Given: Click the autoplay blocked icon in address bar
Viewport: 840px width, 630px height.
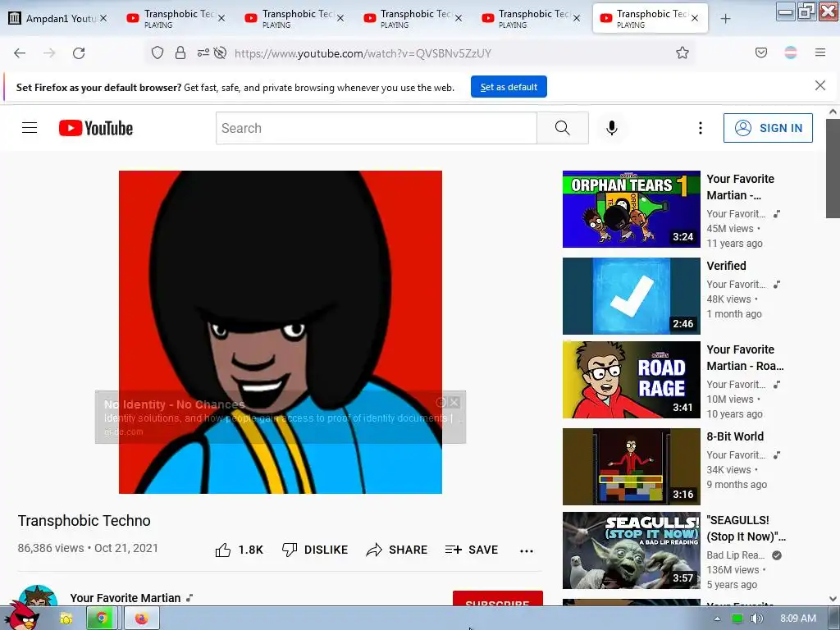Looking at the screenshot, I should pos(220,52).
